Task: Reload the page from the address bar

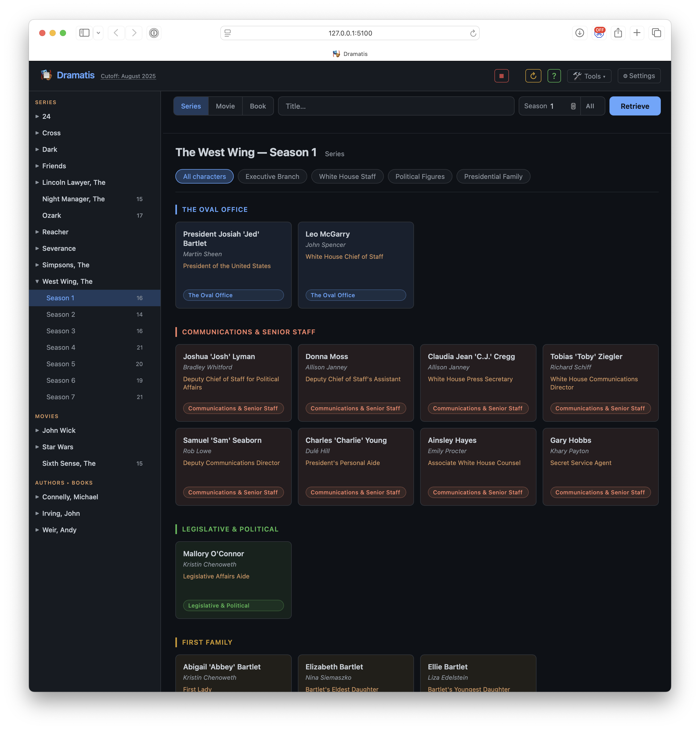Action: (473, 33)
